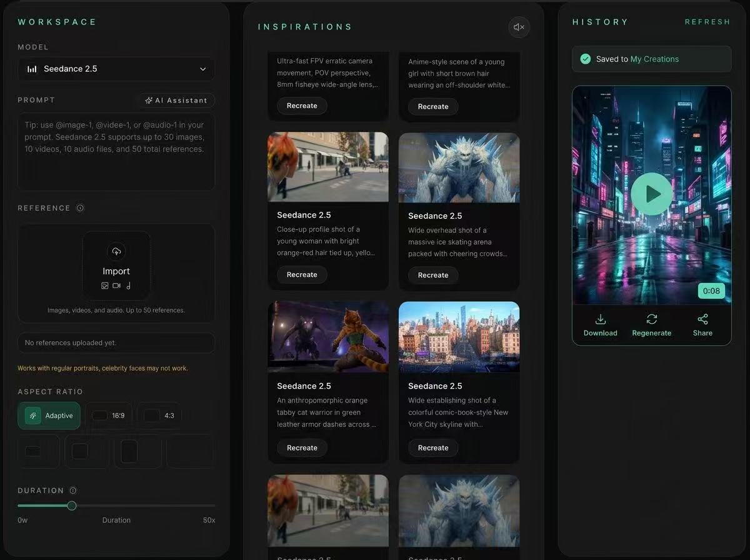
Task: Click the WORKSPACE panel heading
Action: pyautogui.click(x=57, y=22)
